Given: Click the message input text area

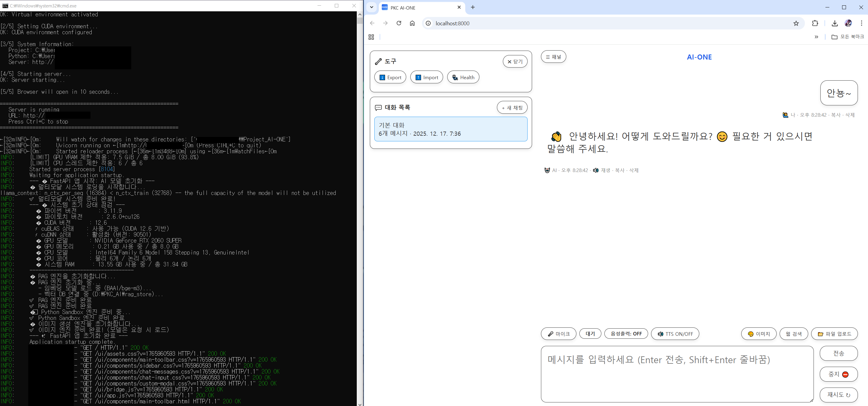Looking at the screenshot, I should 677,374.
